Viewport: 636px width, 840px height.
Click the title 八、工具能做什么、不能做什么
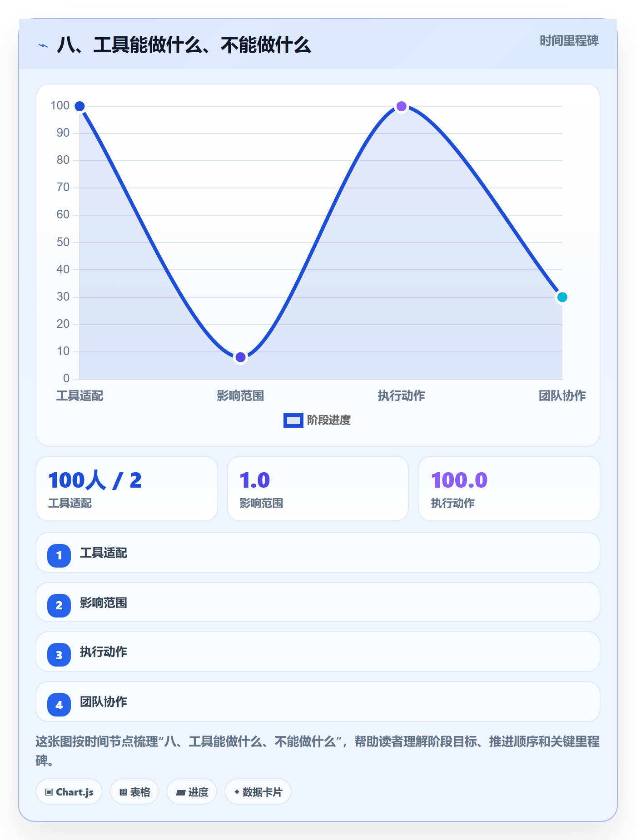coord(184,45)
